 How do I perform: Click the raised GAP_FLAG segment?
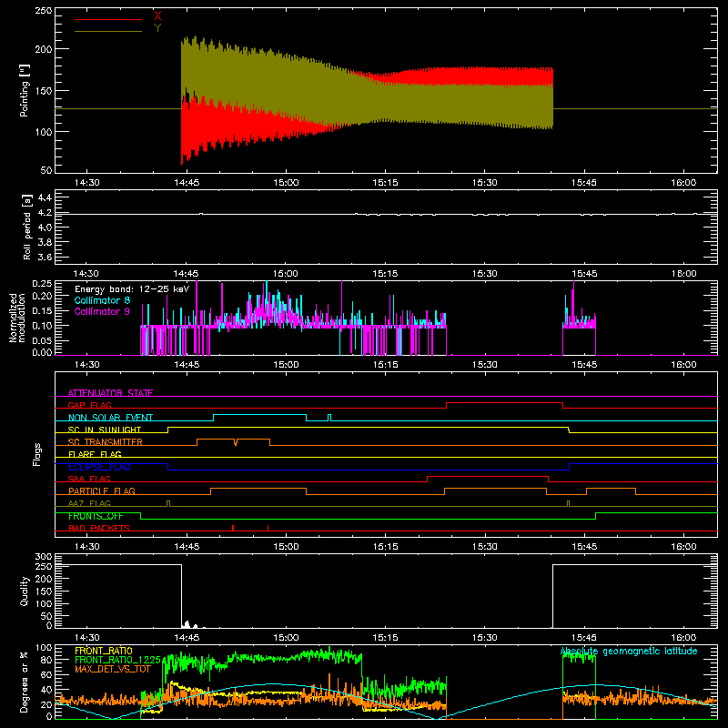pyautogui.click(x=505, y=403)
